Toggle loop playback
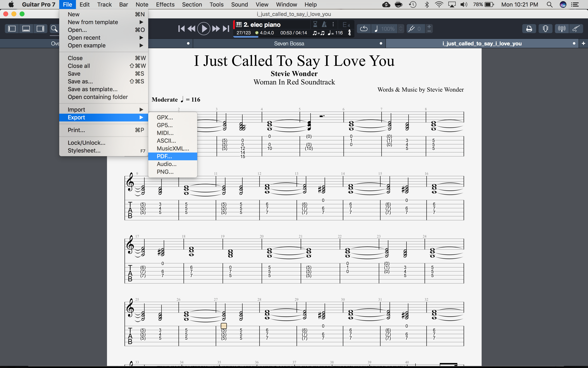The width and height of the screenshot is (588, 368). click(x=364, y=29)
